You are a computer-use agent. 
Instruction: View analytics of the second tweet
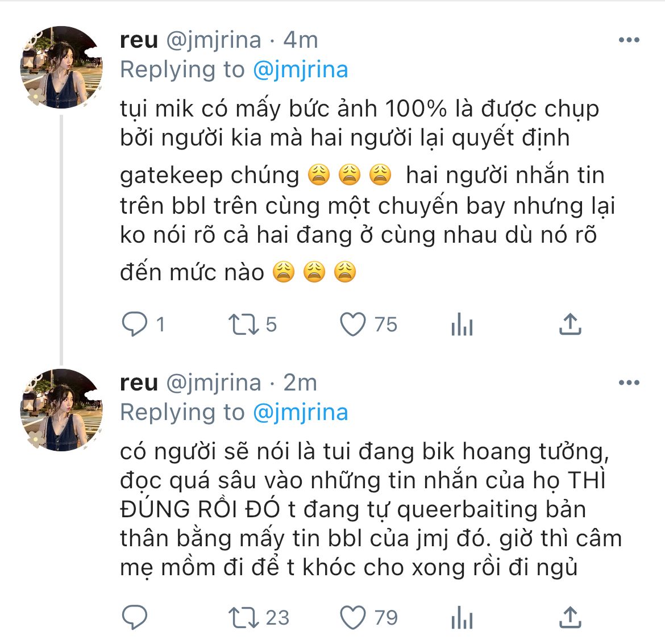462,618
